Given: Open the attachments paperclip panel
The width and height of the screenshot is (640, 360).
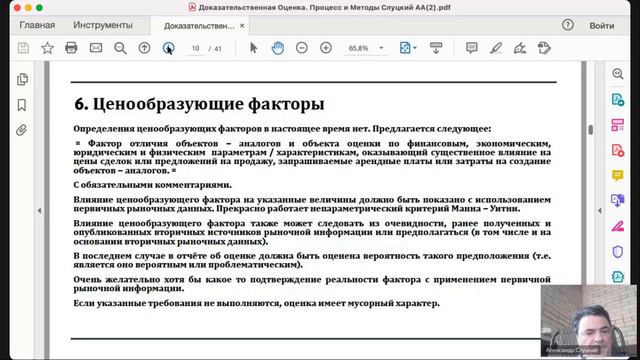Looking at the screenshot, I should (22, 130).
